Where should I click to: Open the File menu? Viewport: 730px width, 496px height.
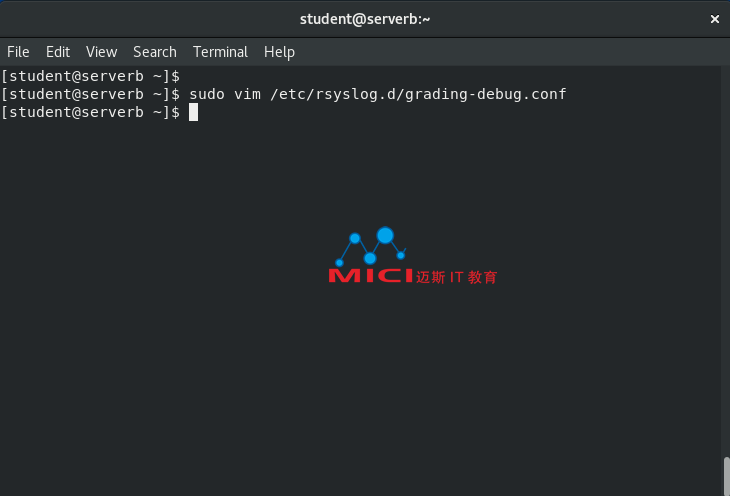click(18, 52)
